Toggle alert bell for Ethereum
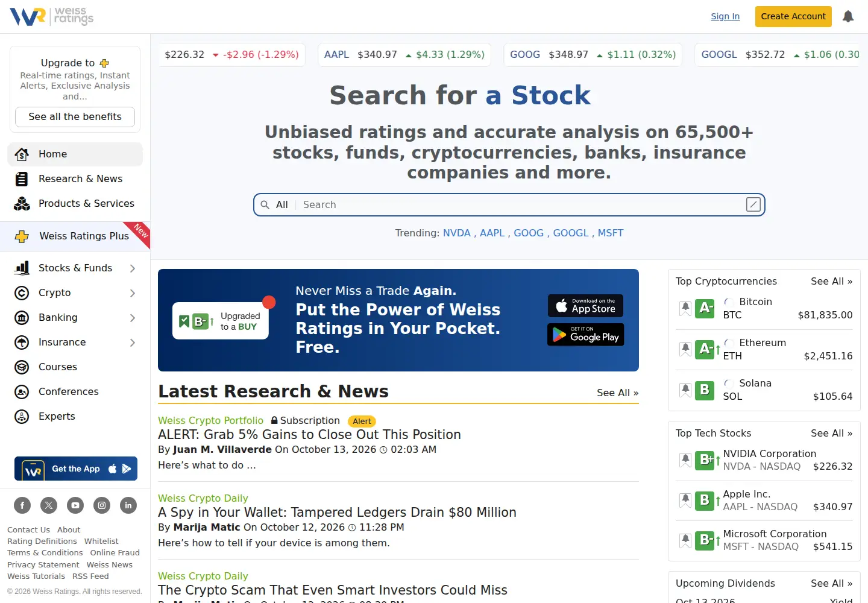The width and height of the screenshot is (868, 603). [x=685, y=349]
